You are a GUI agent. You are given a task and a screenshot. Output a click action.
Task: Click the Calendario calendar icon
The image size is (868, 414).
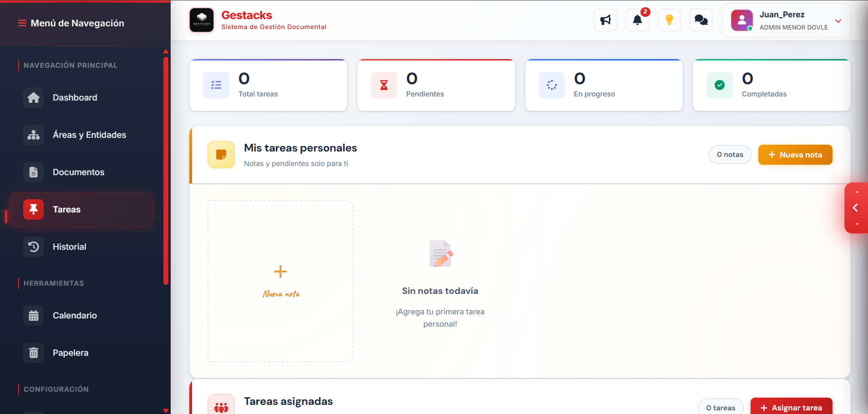tap(34, 315)
